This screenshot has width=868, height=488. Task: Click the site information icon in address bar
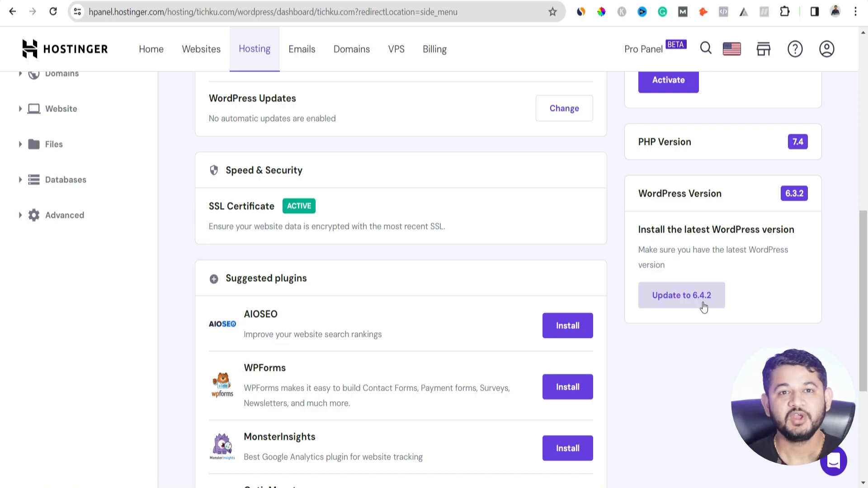pos(77,12)
